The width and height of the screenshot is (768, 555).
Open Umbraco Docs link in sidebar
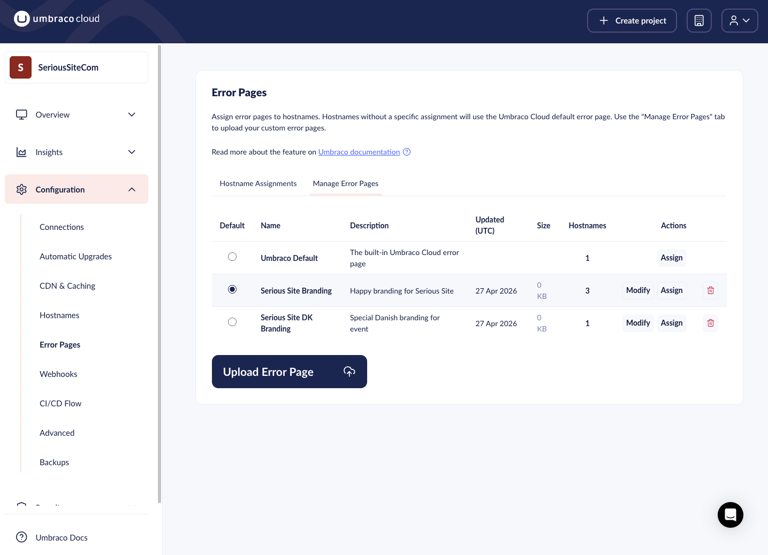click(61, 537)
